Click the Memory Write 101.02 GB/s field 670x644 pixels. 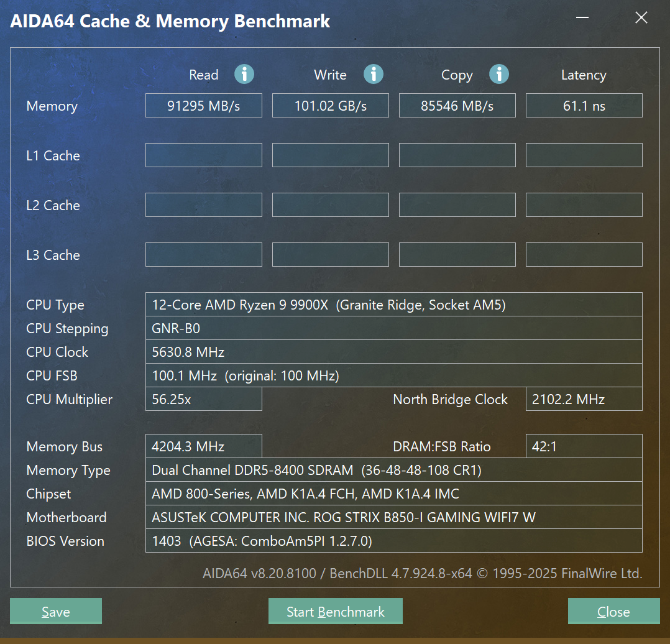click(330, 106)
